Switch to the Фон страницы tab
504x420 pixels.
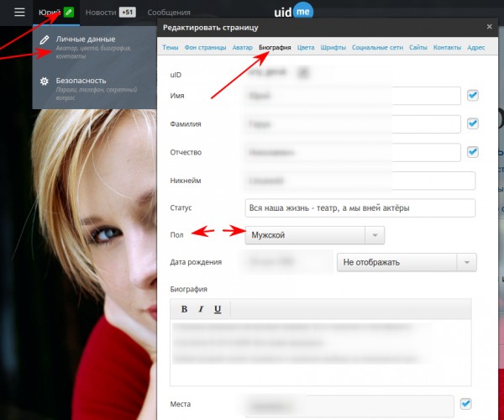click(205, 48)
